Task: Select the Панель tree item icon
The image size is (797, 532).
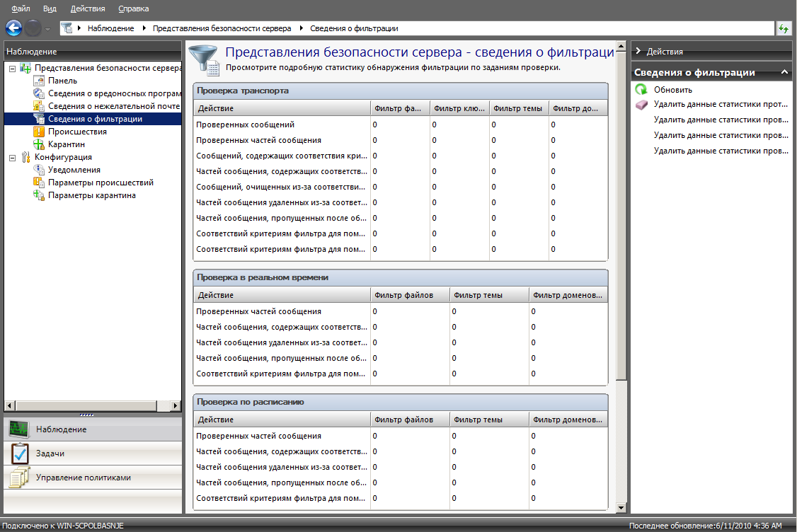Action: [x=40, y=81]
